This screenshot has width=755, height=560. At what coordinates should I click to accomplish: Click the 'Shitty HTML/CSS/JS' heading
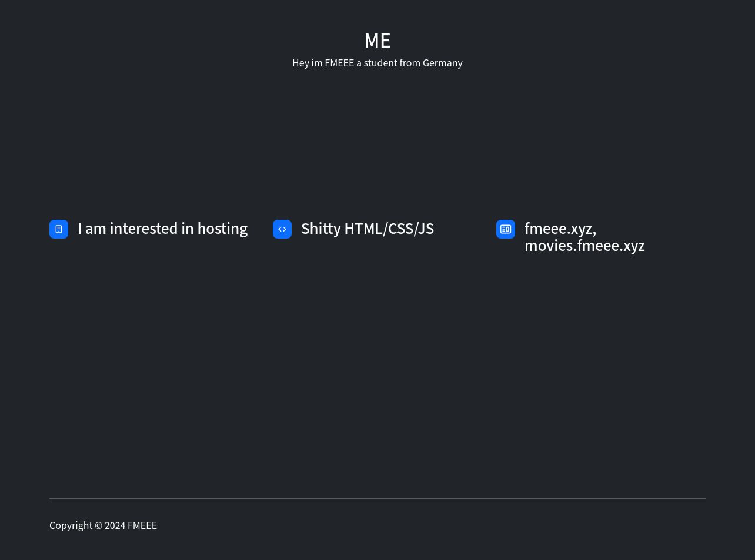367,229
